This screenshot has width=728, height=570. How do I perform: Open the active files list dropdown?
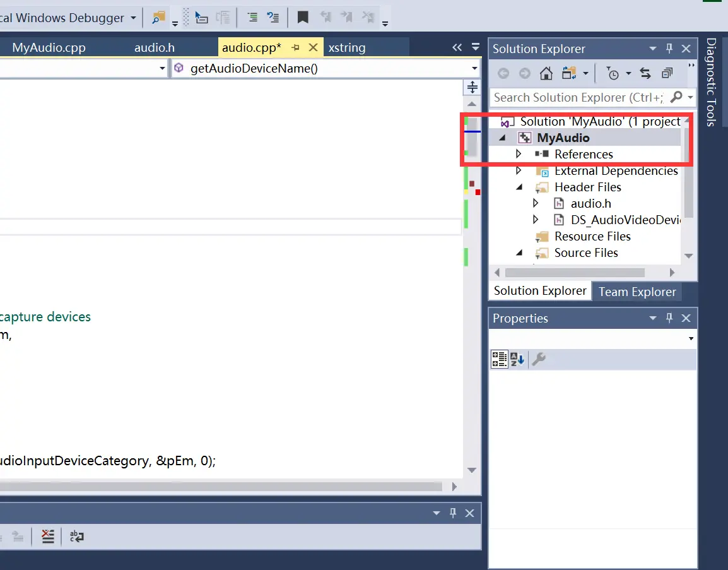click(x=476, y=47)
